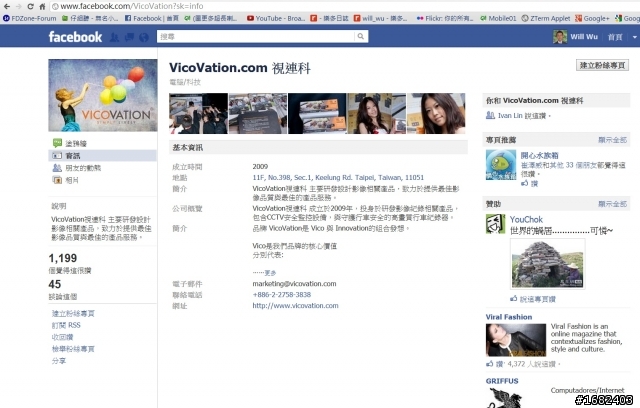640x408 pixels.
Task: Show all recommended pages link
Action: coord(612,140)
